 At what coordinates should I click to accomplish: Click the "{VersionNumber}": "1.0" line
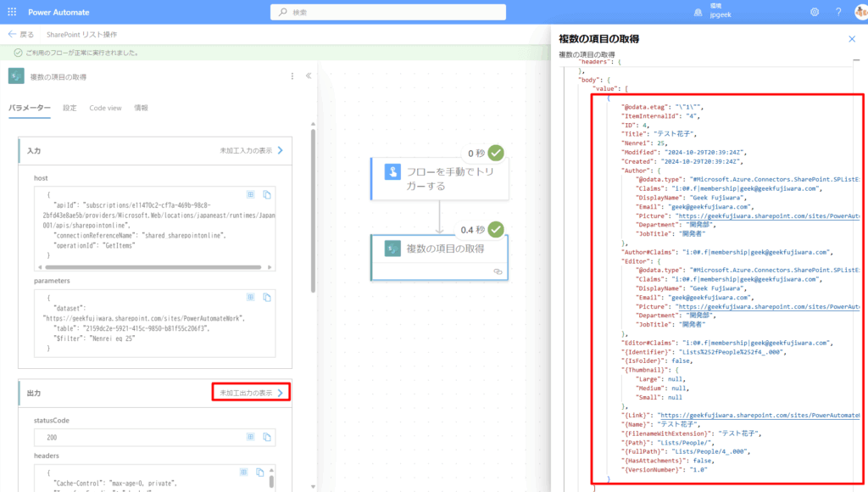[665, 470]
